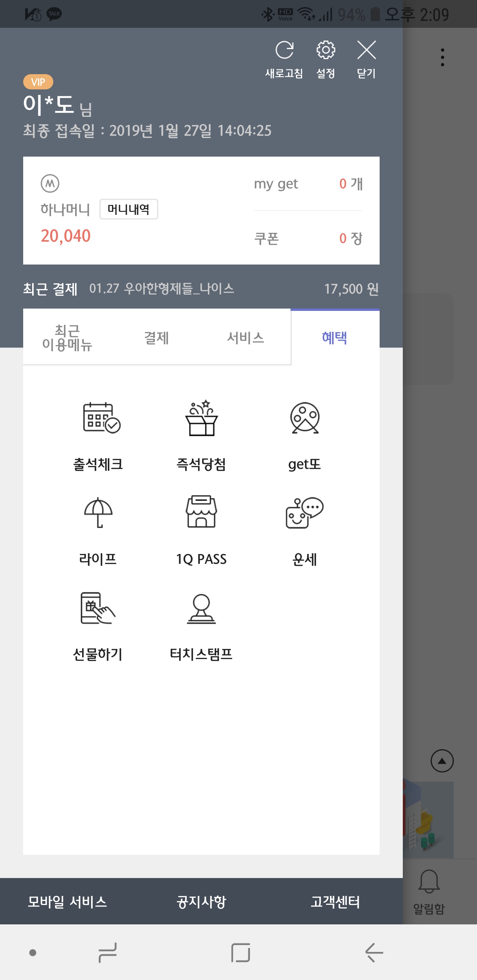Image resolution: width=477 pixels, height=980 pixels.
Task: Open the 1Q PASS store icon
Action: click(x=201, y=513)
